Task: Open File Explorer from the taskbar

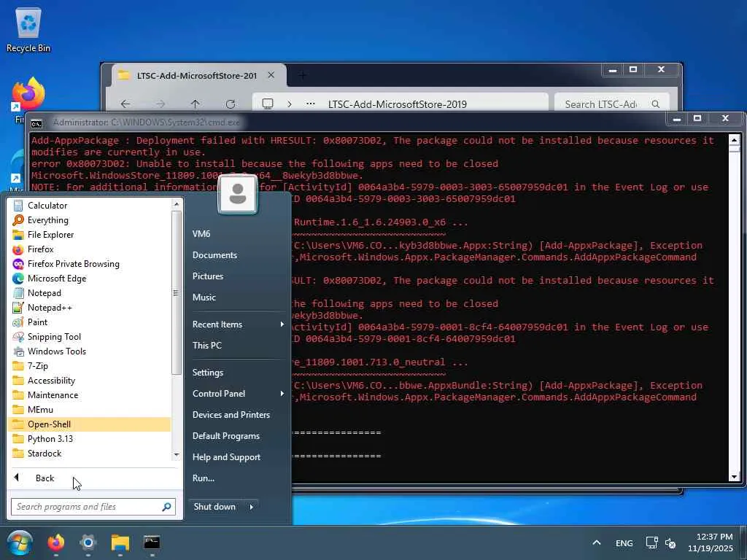Action: (120, 542)
